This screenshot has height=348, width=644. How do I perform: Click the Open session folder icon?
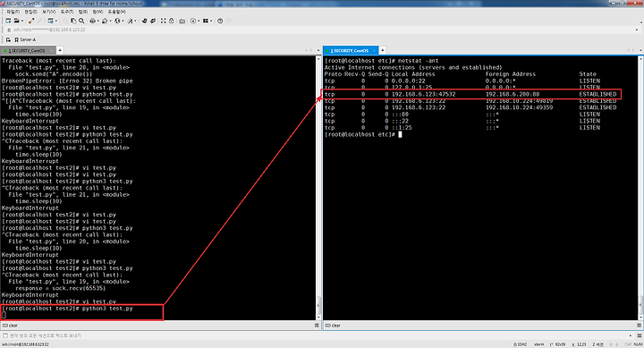click(x=16, y=21)
